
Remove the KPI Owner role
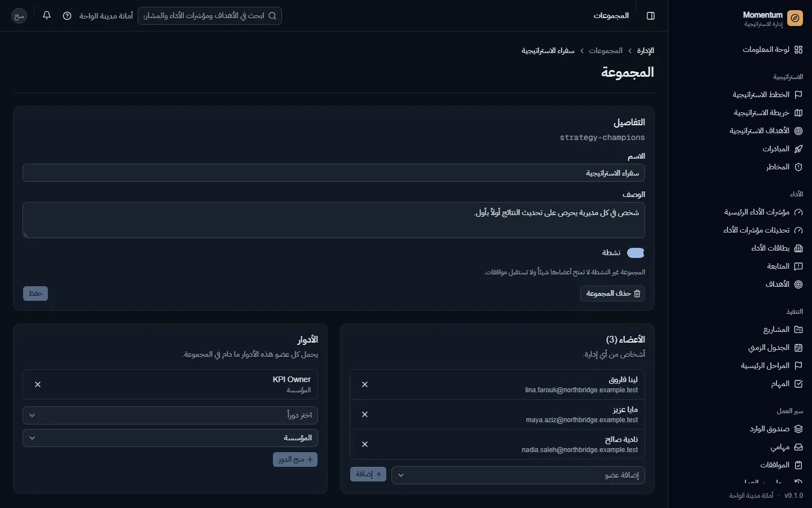(x=38, y=384)
